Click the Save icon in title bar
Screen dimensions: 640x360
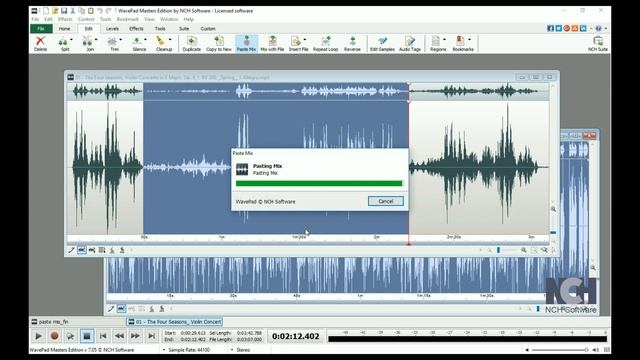click(64, 11)
